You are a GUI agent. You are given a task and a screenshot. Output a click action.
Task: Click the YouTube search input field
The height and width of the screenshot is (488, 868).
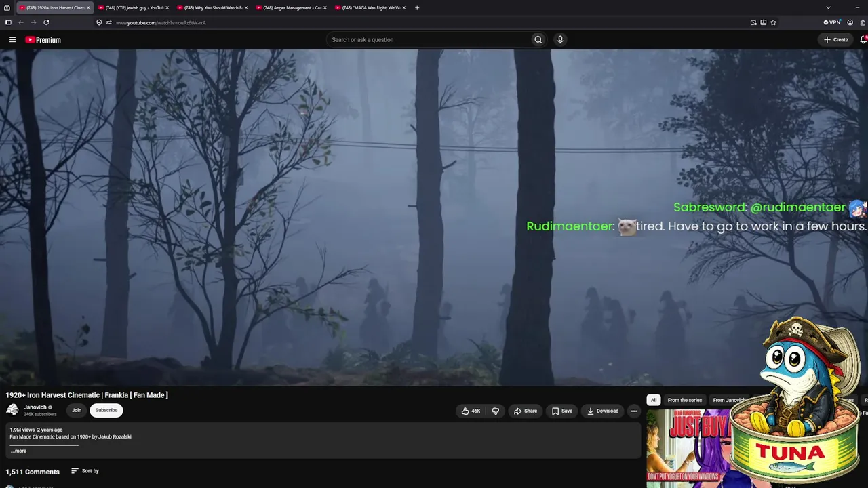[x=427, y=39]
